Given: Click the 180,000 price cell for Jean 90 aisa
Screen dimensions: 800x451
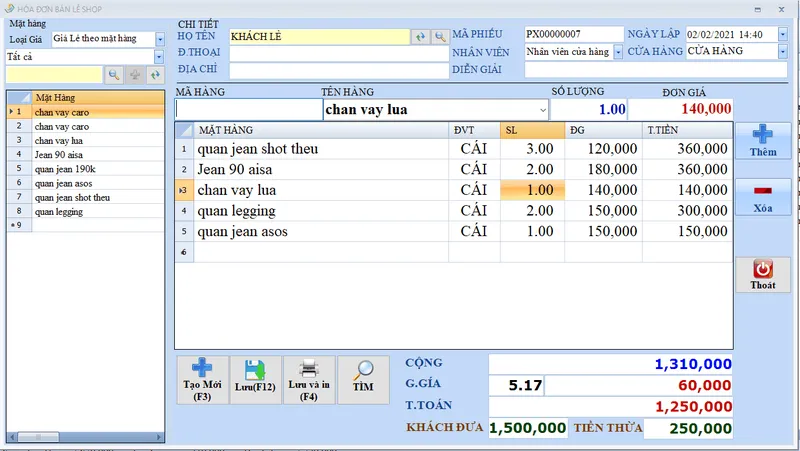Looking at the screenshot, I should pos(603,169).
